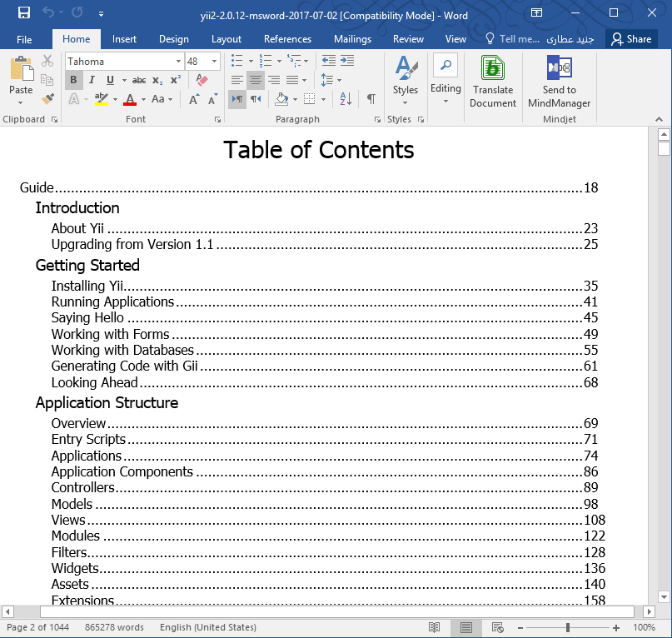Image resolution: width=672 pixels, height=638 pixels.
Task: Sort the selected text A to Z
Action: point(346,99)
